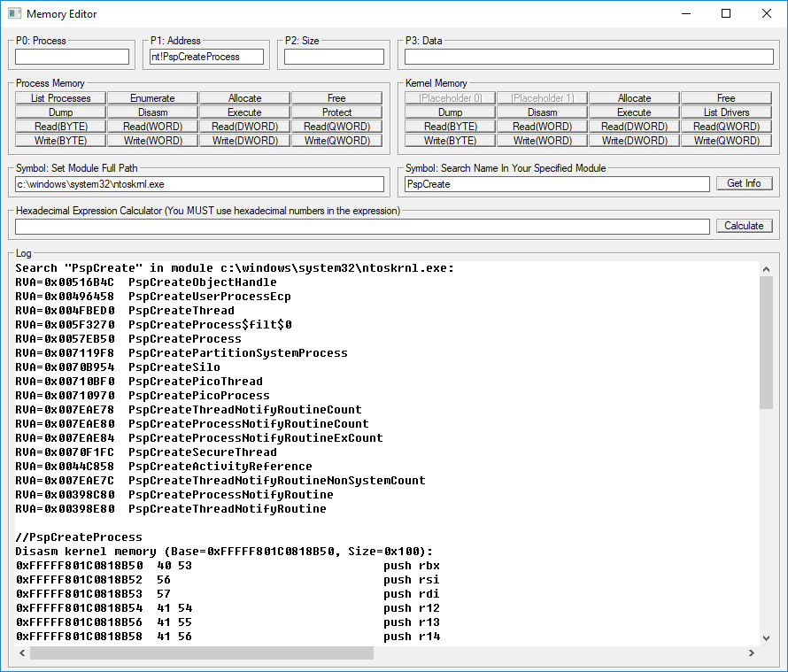The width and height of the screenshot is (788, 672).
Task: Click Write(BYTE) in Process Memory
Action: click(61, 140)
